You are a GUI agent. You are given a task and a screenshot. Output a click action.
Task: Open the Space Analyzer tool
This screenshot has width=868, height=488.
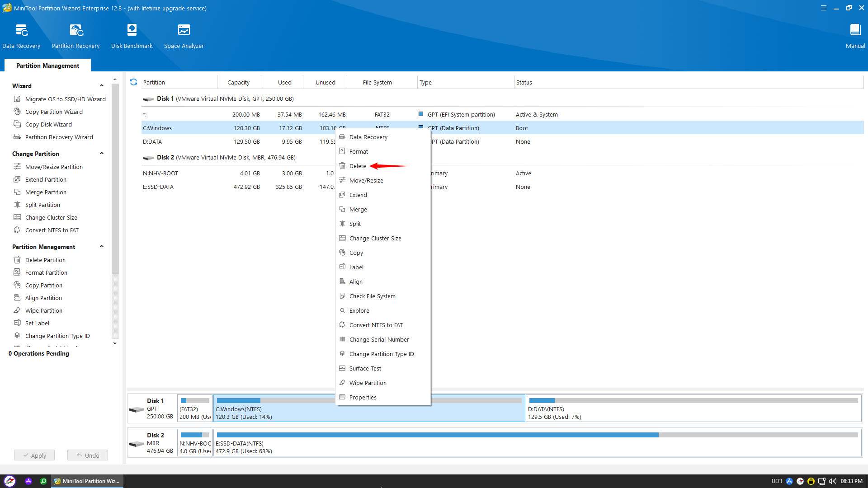184,31
